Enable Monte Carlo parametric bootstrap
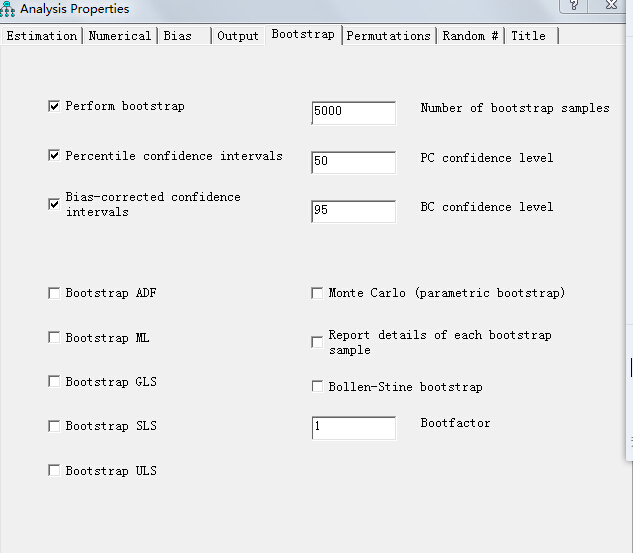This screenshot has width=633, height=553. (317, 293)
